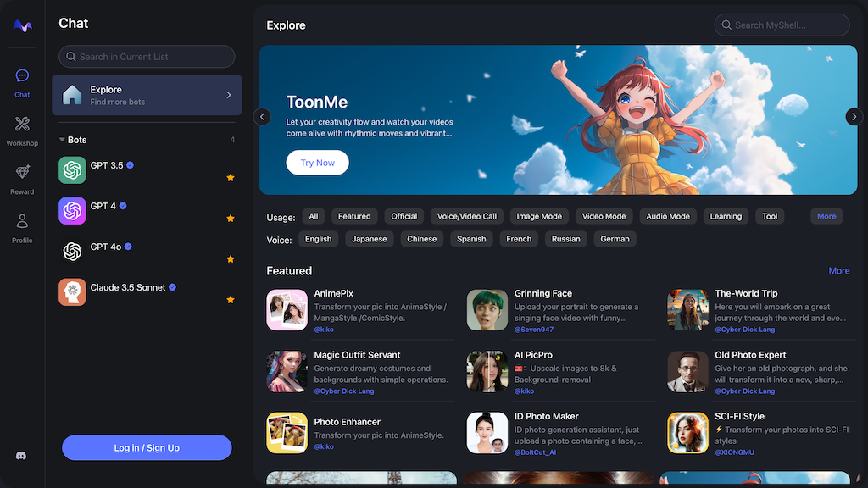
Task: Open the Reward diamond icon
Action: pyautogui.click(x=22, y=178)
